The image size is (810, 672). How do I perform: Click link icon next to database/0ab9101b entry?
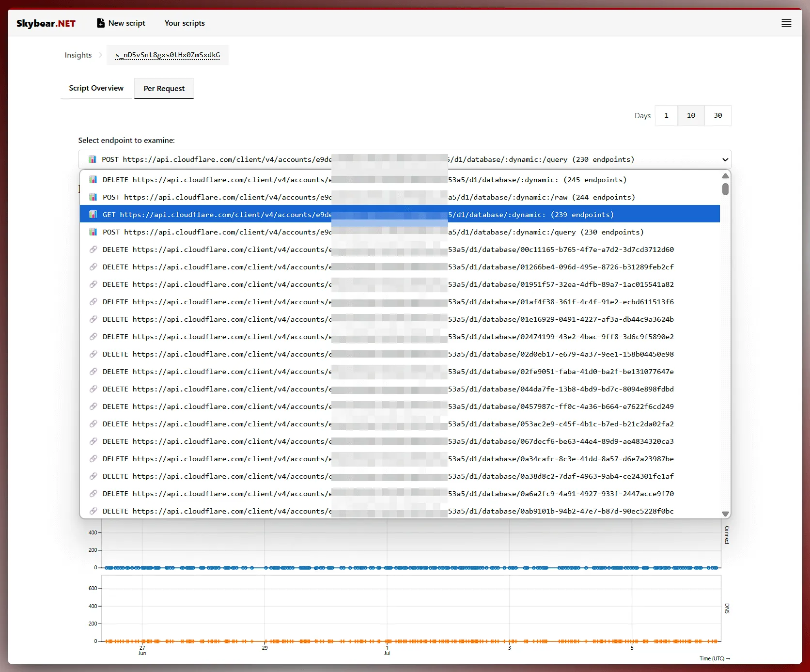(93, 511)
